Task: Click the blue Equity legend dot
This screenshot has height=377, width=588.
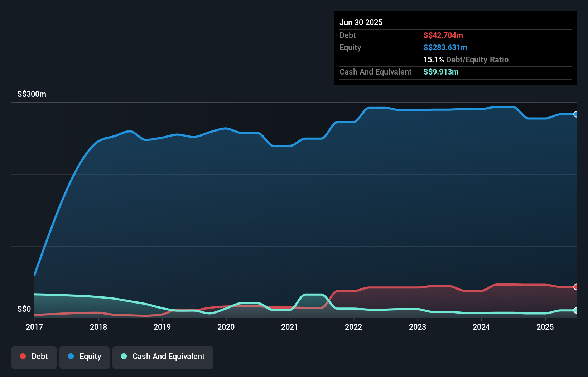Action: pyautogui.click(x=71, y=356)
